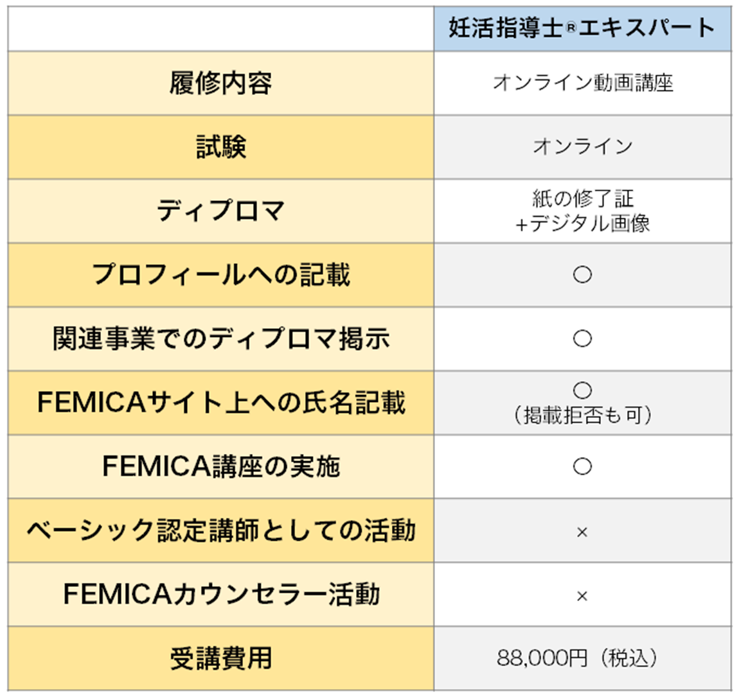
Task: Click the × mark in ベーシック認定講師 row
Action: click(582, 532)
